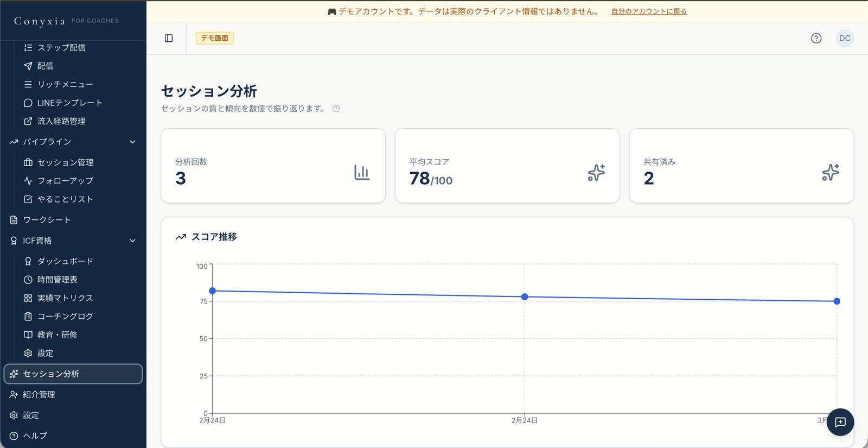The image size is (868, 448).
Task: Click sparkle icon on 共有済み card
Action: point(831,172)
